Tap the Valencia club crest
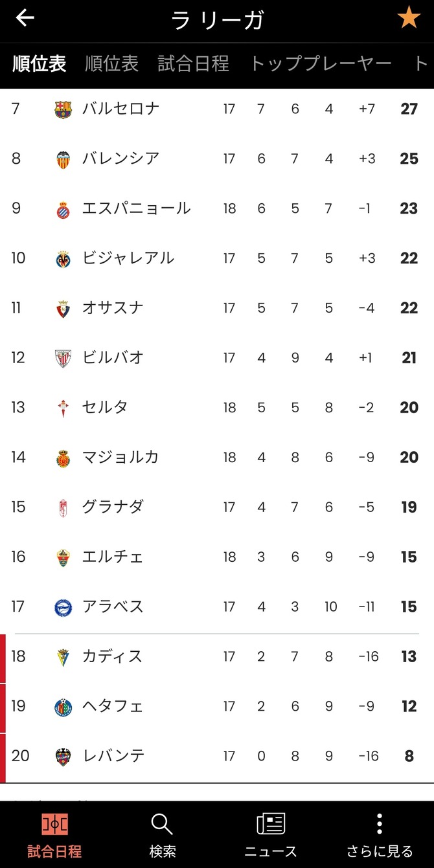Screen dimensions: 434x868 [63, 159]
